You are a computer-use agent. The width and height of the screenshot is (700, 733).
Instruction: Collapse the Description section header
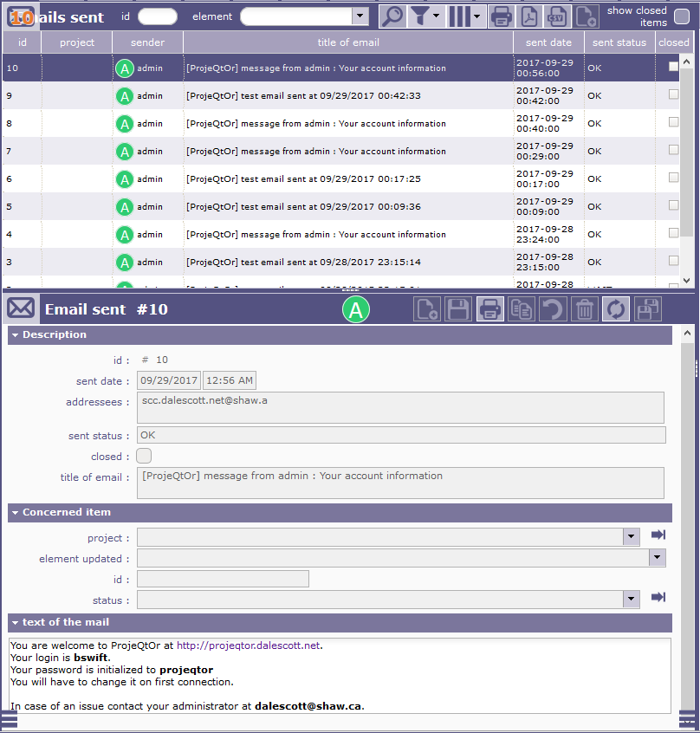point(16,334)
